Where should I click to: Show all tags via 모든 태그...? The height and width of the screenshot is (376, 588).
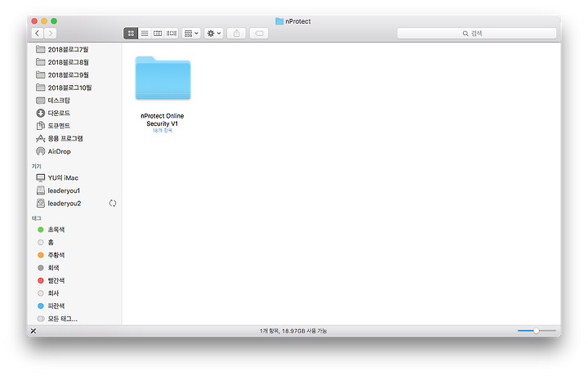(75, 319)
